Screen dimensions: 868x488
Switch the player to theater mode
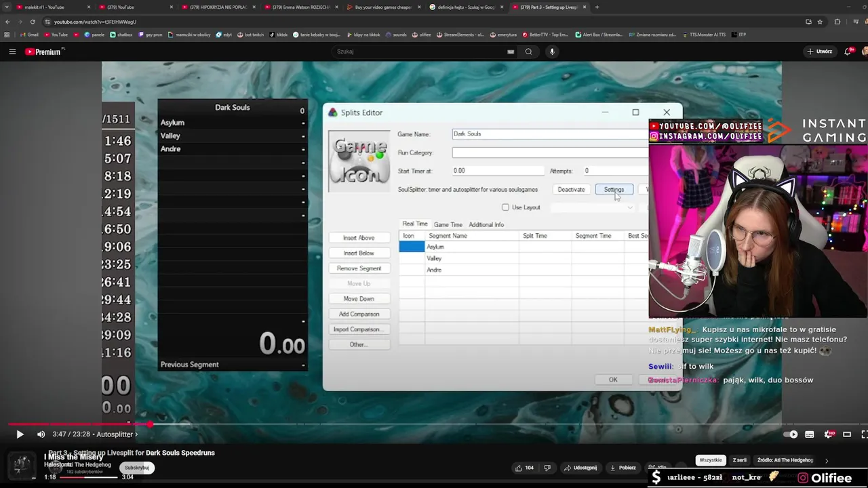coord(848,434)
